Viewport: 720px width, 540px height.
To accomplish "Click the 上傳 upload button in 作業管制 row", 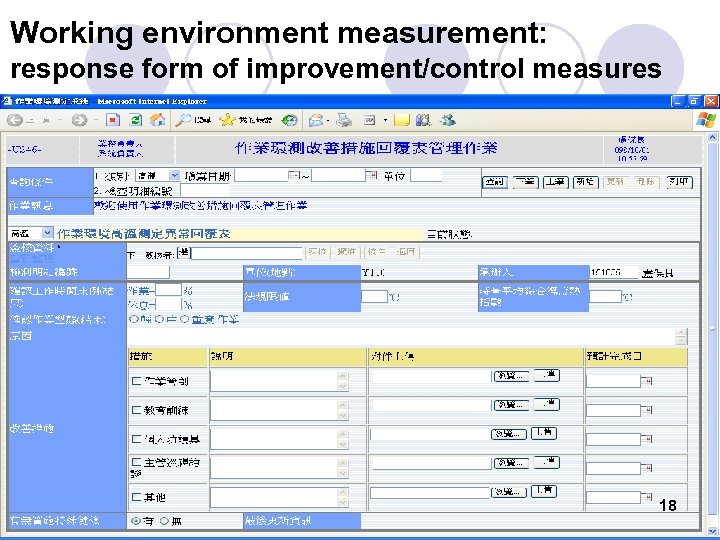I will 546,376.
